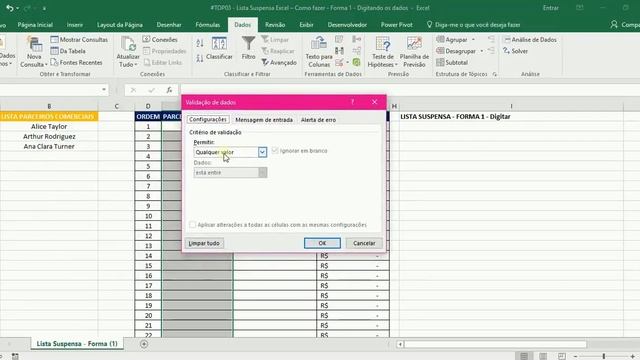Screen dimensions: 640x360
Task: Click the Cancelar button
Action: pyautogui.click(x=364, y=243)
